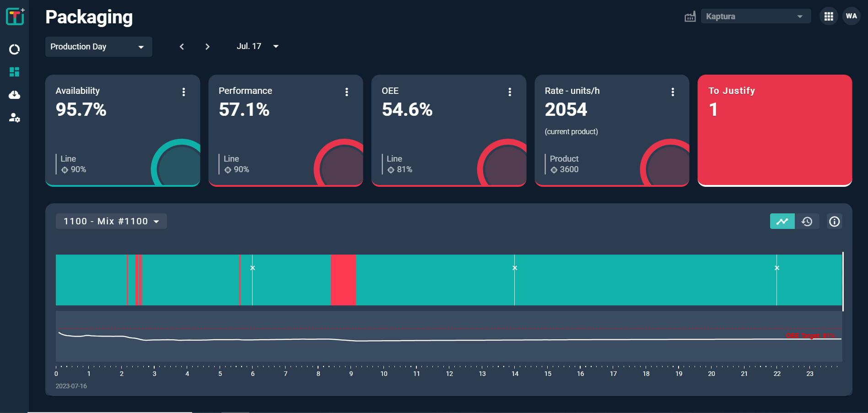The height and width of the screenshot is (413, 868).
Task: Open the app home via the logo icon
Action: pyautogui.click(x=14, y=16)
